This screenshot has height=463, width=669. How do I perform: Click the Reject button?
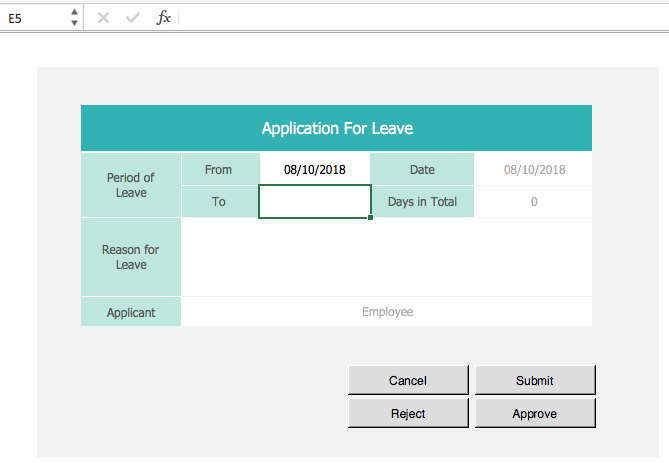click(408, 413)
